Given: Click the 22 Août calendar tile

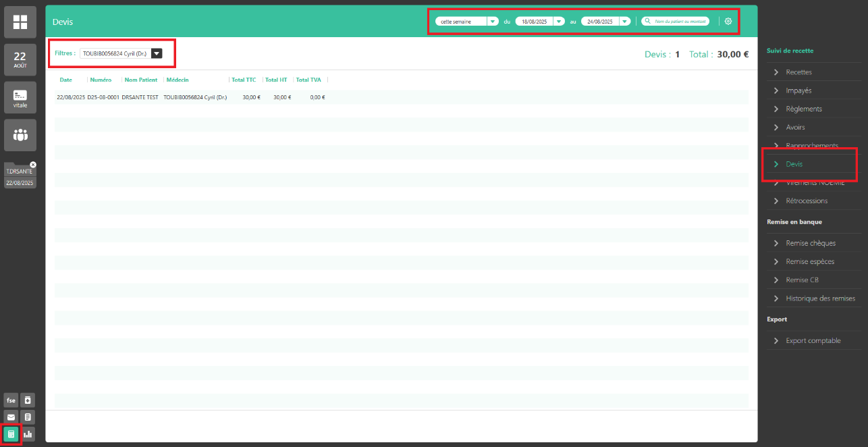Looking at the screenshot, I should point(20,59).
